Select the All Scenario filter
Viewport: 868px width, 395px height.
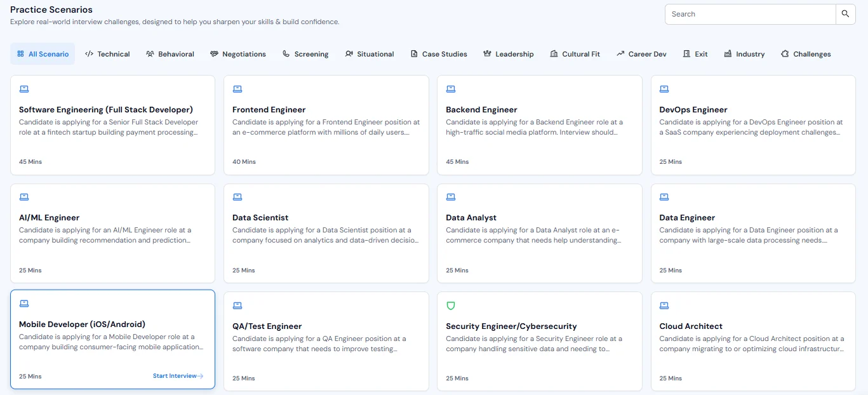[42, 54]
